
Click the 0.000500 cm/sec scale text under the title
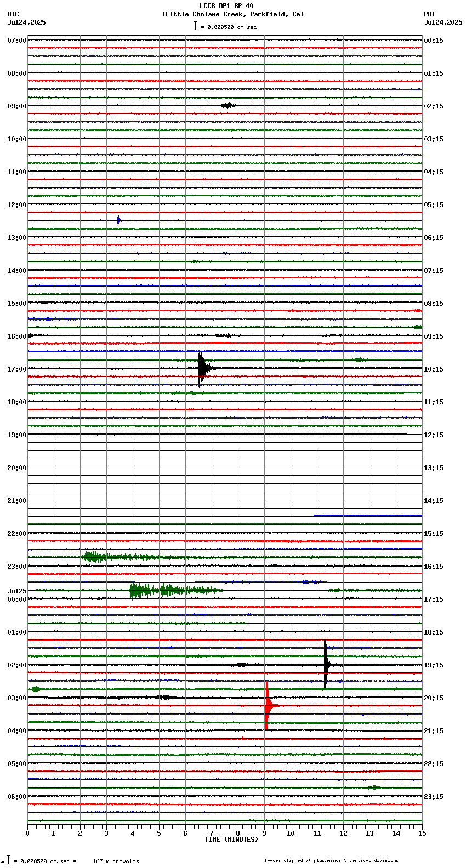click(232, 27)
